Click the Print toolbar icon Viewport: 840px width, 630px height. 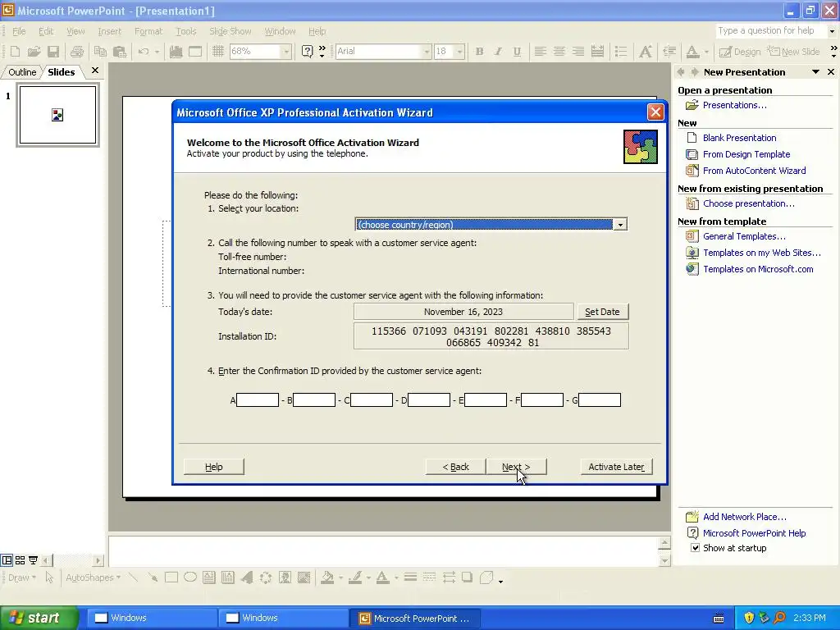click(77, 52)
